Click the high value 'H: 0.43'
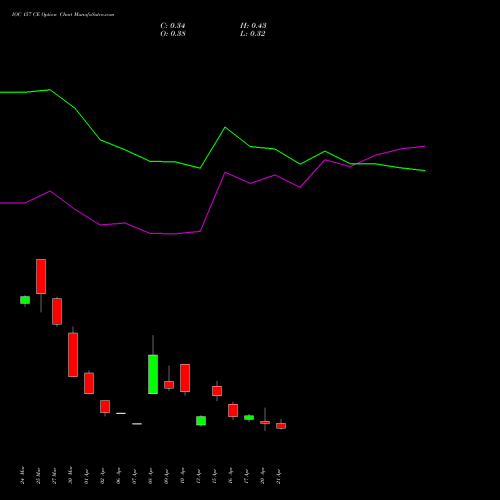The width and height of the screenshot is (500, 500). [253, 26]
